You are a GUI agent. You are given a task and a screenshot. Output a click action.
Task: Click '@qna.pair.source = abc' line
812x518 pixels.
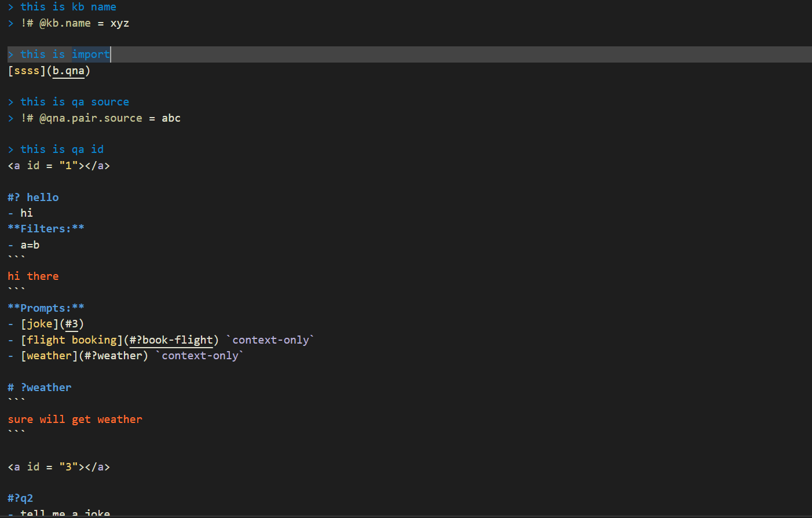coord(94,118)
